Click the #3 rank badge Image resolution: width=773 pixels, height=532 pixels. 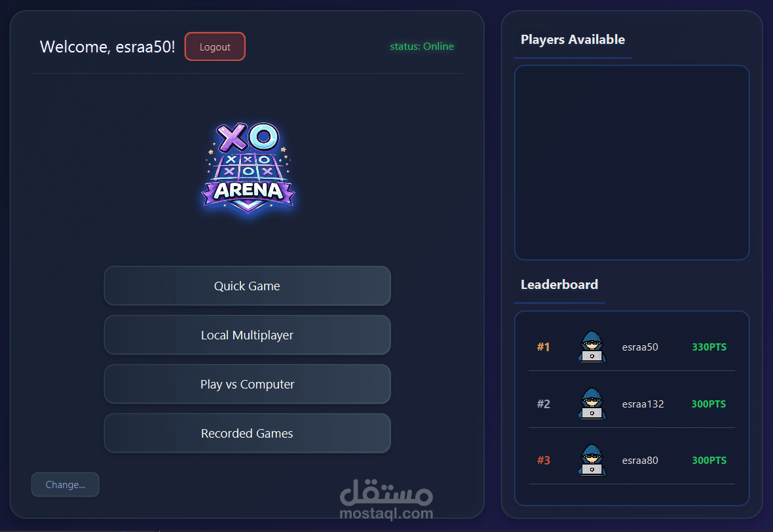(x=543, y=460)
